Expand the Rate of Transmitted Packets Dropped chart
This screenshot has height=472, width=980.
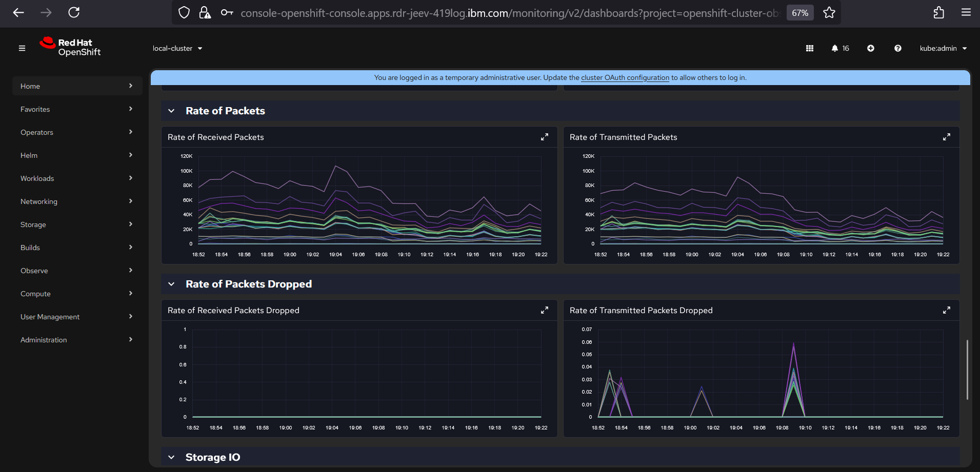coord(947,310)
